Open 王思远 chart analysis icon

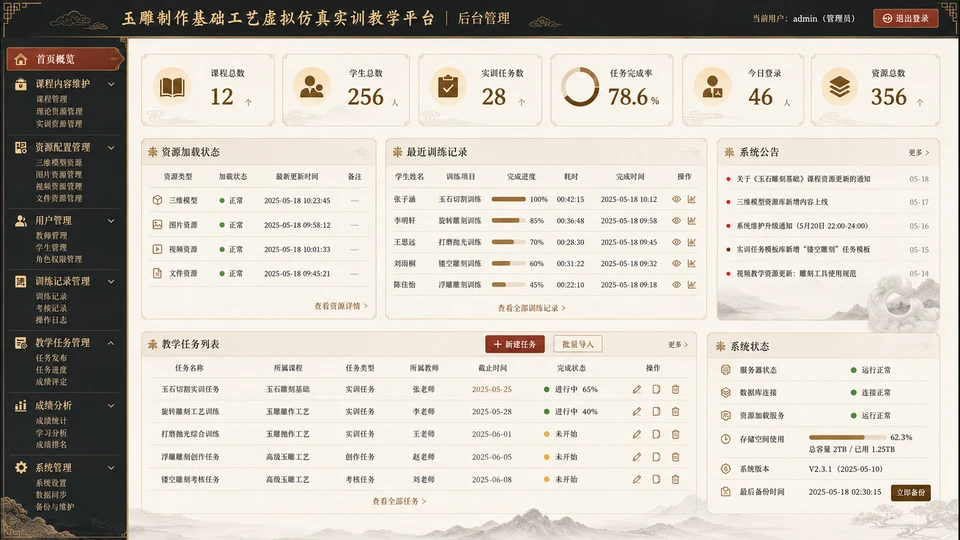tap(692, 242)
